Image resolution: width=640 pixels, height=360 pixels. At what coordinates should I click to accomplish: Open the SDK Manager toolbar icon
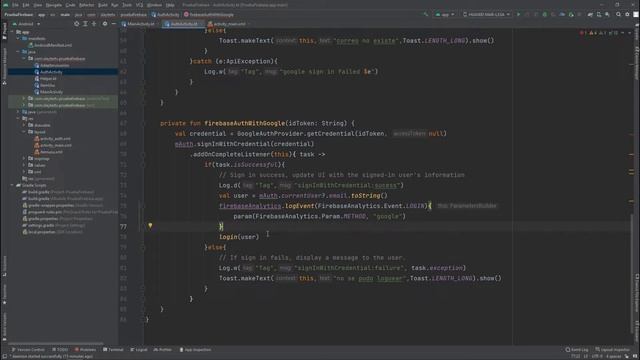(607, 14)
